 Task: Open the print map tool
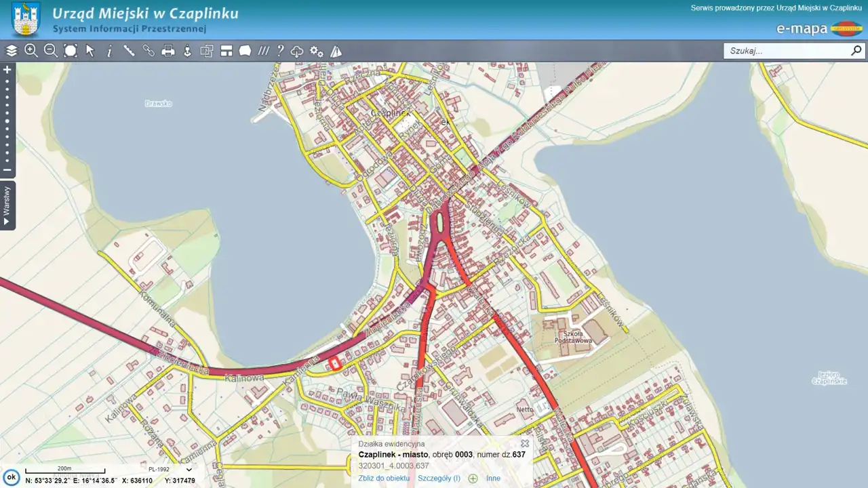168,51
